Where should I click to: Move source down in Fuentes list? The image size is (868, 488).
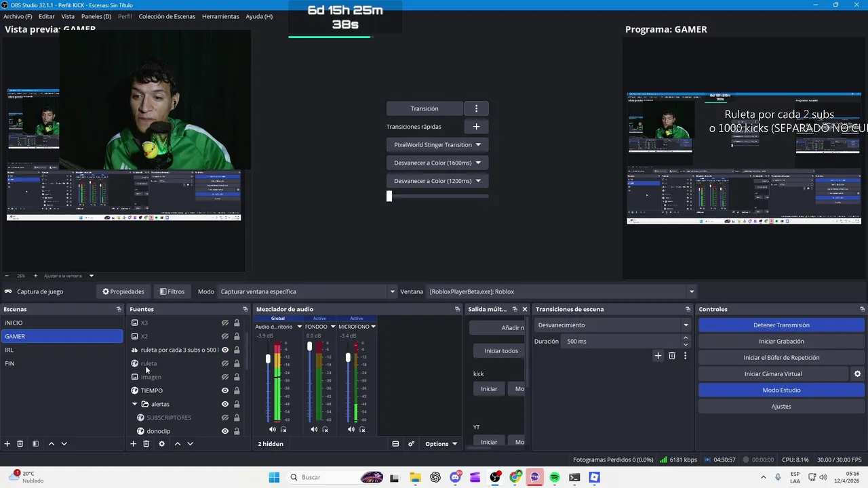pos(191,444)
